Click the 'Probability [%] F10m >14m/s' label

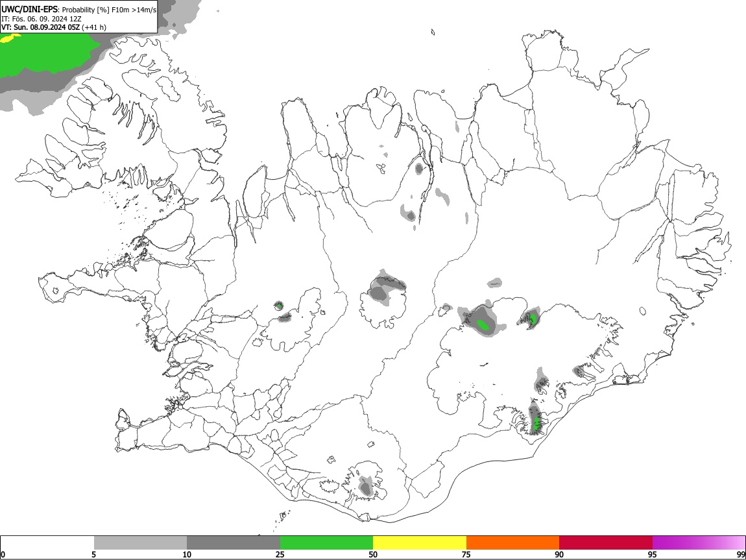(109, 10)
